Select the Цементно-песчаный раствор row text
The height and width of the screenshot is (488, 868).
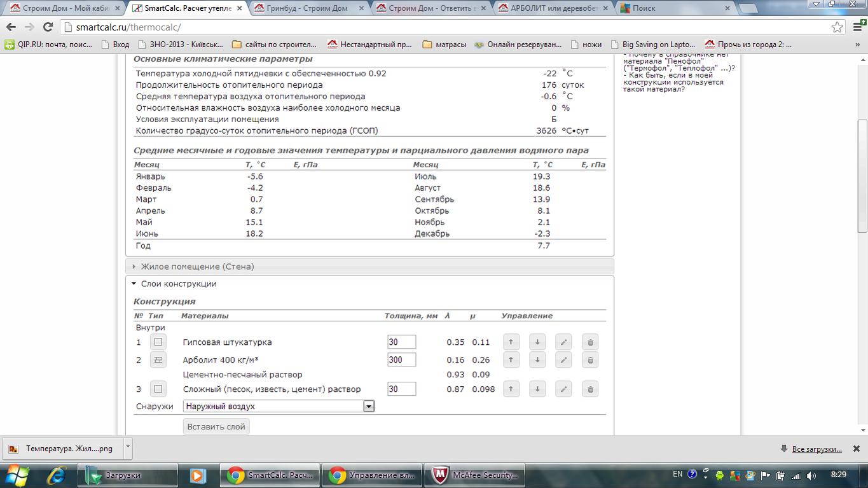point(242,375)
